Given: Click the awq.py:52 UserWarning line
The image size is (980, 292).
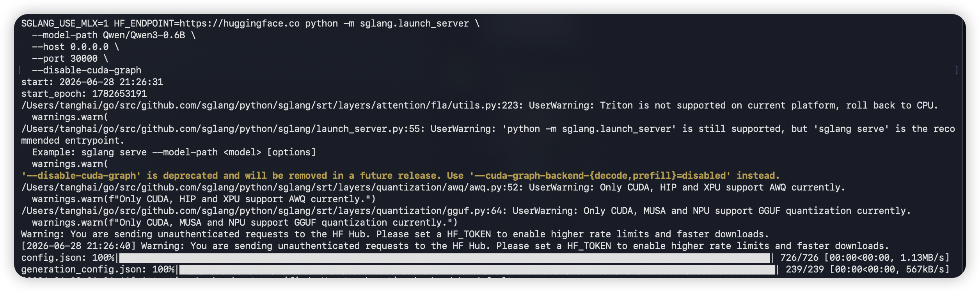Looking at the screenshot, I should coord(433,187).
